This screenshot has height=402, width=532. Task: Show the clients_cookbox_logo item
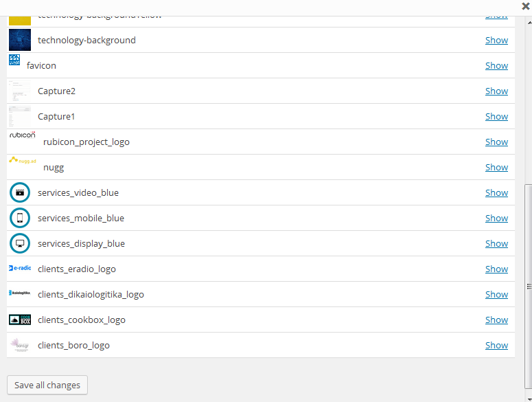pyautogui.click(x=496, y=320)
